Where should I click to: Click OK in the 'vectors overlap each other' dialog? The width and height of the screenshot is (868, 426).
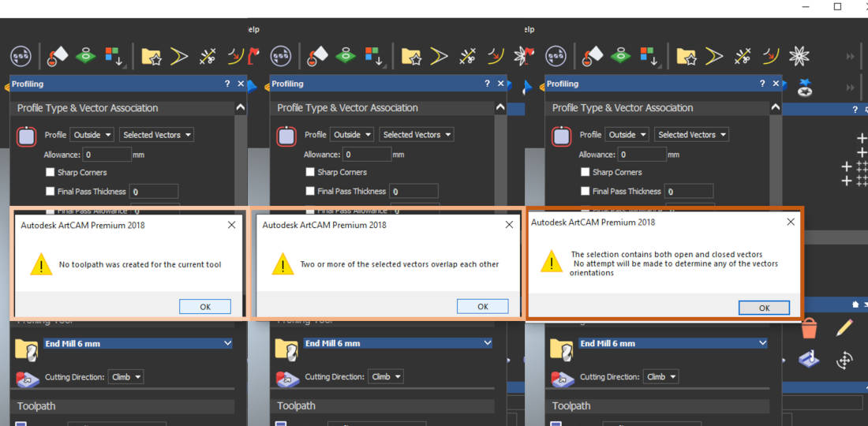(482, 307)
